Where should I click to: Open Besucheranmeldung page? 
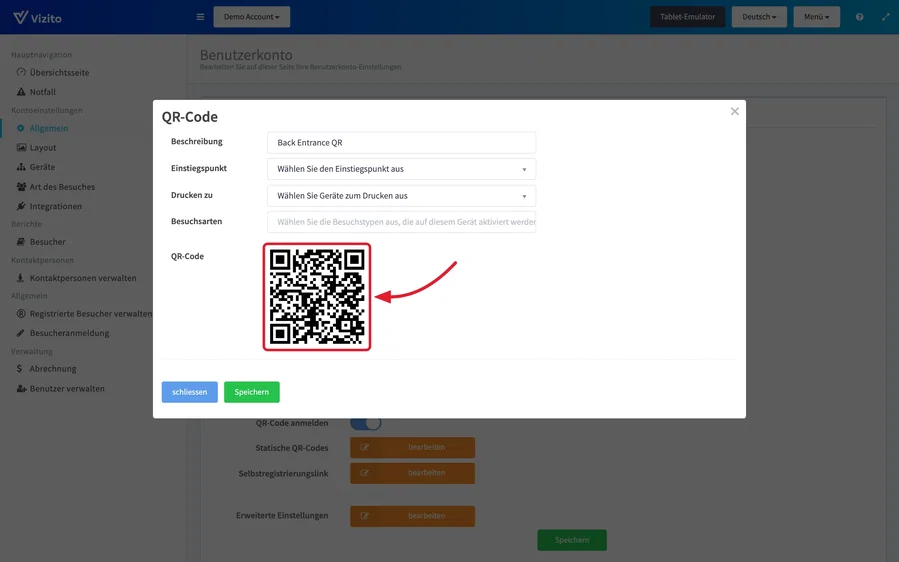pos(69,333)
